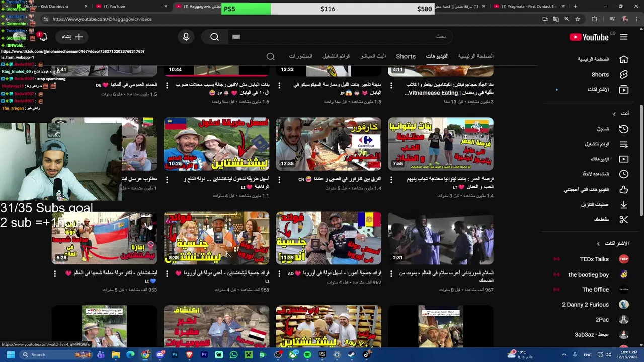Open more options for Liechtenstein entry video
Image resolution: width=644 pixels, height=362 pixels.
tap(167, 179)
